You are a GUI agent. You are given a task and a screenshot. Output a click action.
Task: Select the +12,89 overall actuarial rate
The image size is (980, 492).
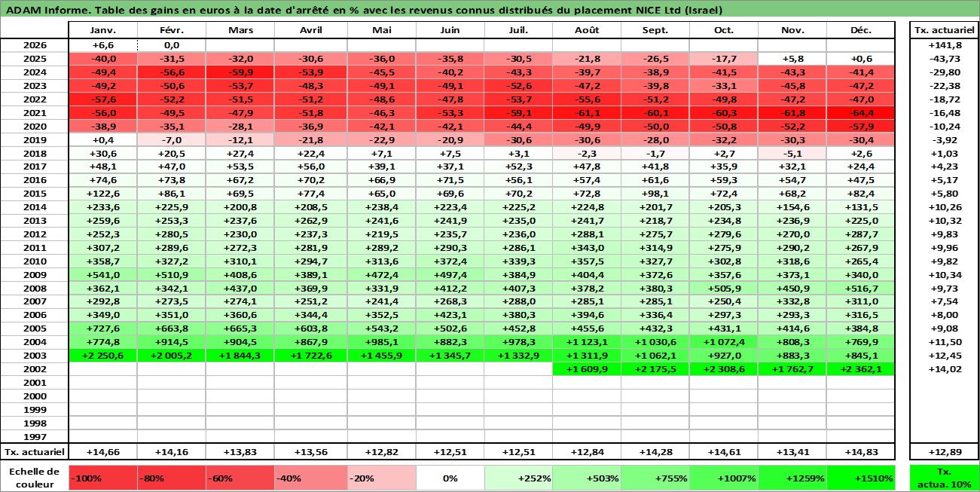(944, 452)
